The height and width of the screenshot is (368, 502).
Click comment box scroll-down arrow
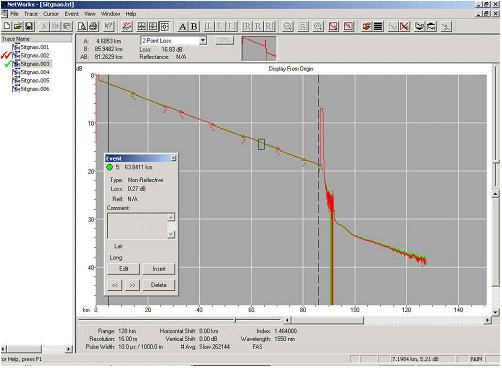click(171, 235)
